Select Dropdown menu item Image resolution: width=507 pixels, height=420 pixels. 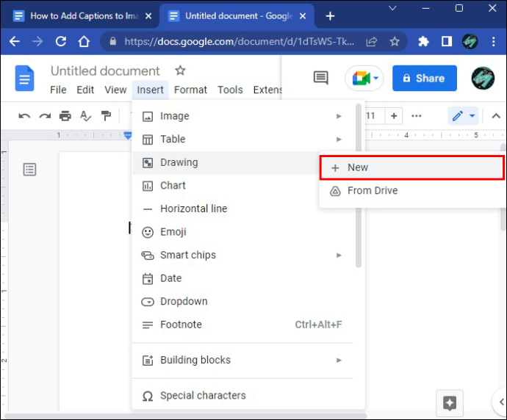242,302
